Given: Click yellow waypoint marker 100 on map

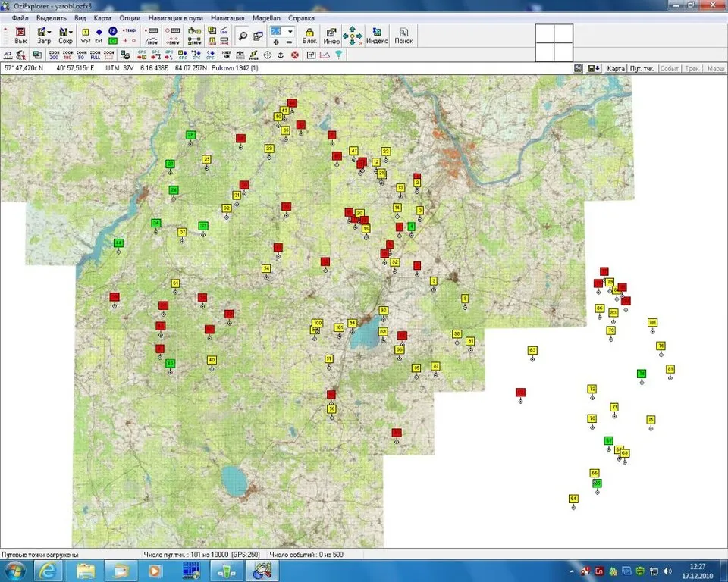Looking at the screenshot, I should [x=317, y=323].
